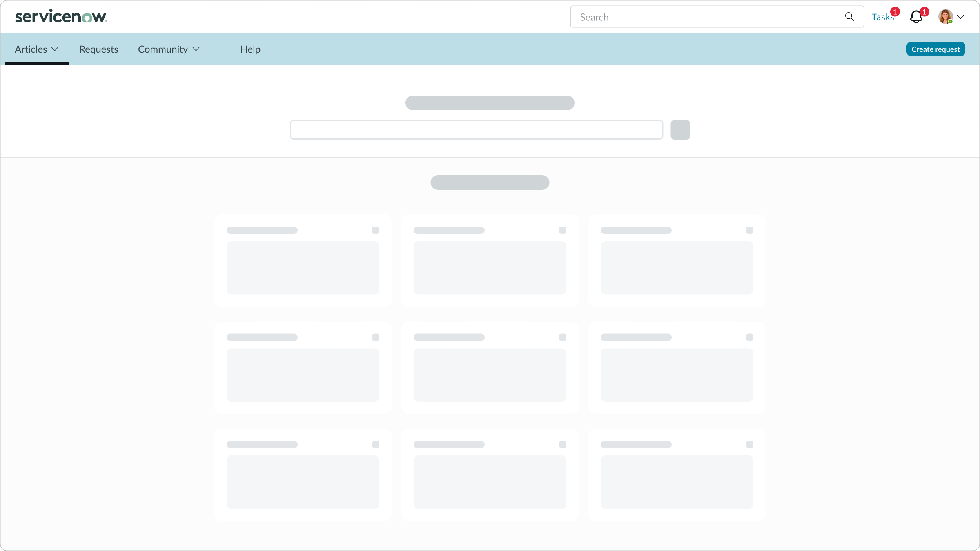This screenshot has width=980, height=551.
Task: Open the Tasks link
Action: click(883, 17)
